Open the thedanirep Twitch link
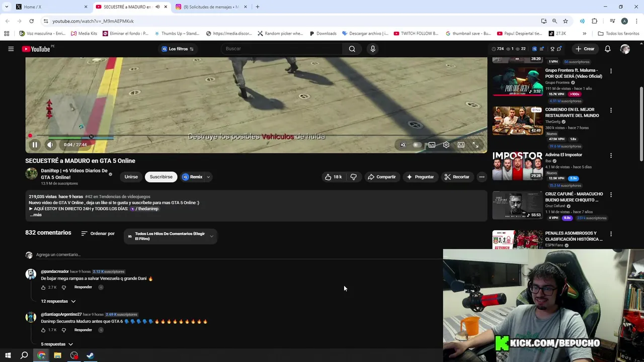This screenshot has width=644, height=362. [146, 209]
